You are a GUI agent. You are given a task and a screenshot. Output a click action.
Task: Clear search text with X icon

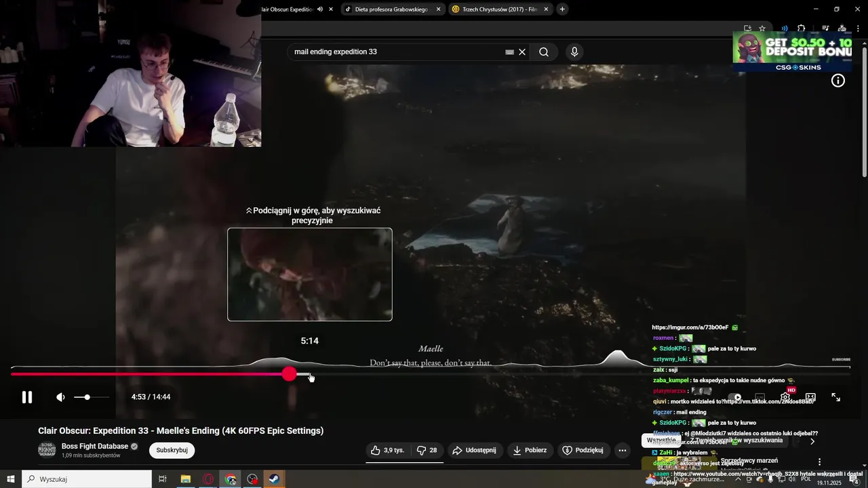coord(522,52)
